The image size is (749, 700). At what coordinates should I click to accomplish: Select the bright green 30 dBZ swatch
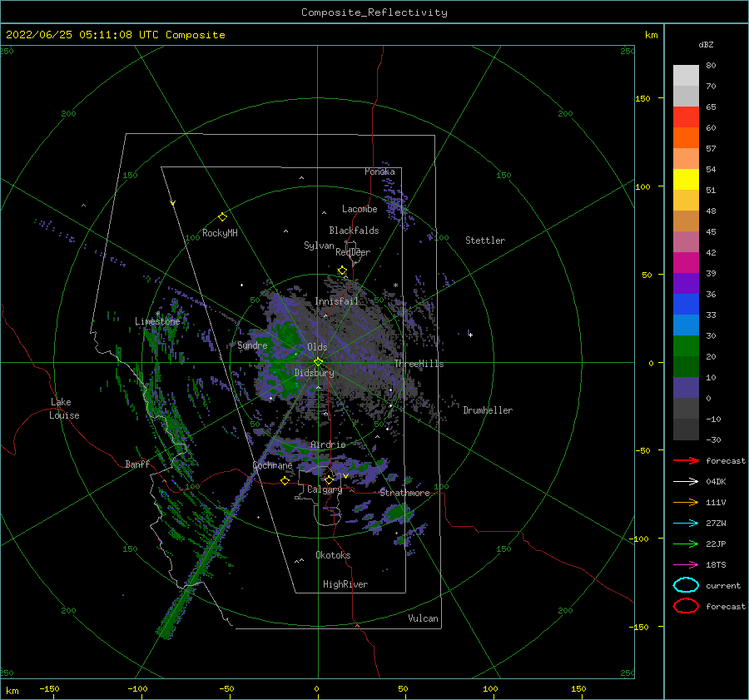pyautogui.click(x=686, y=345)
